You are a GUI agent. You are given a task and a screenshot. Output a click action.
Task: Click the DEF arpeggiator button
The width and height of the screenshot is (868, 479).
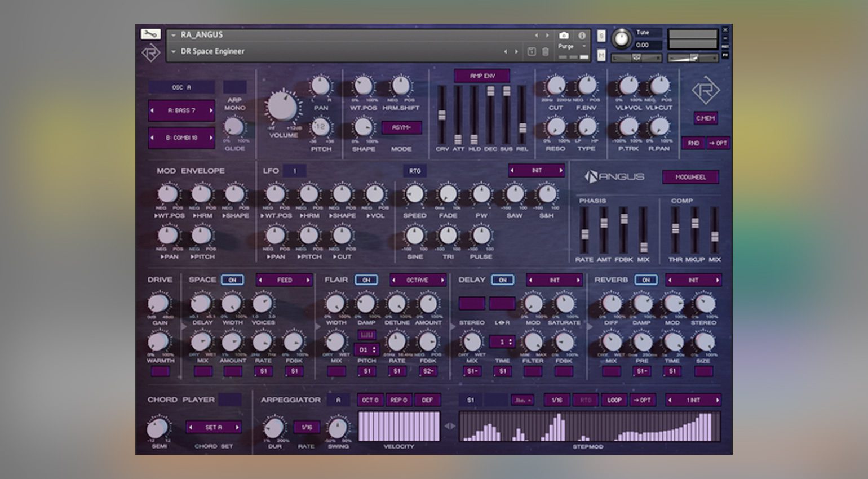(427, 400)
